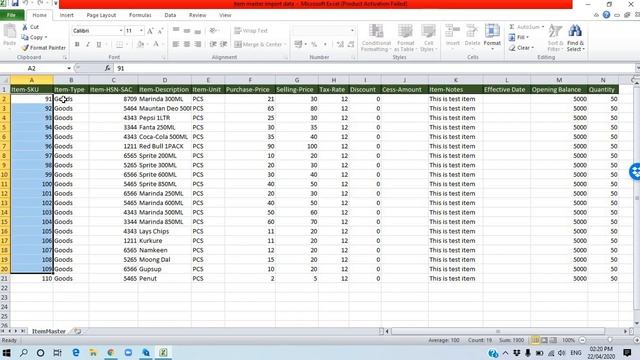The width and height of the screenshot is (640, 360).
Task: Switch to the Data tab
Action: click(x=170, y=15)
